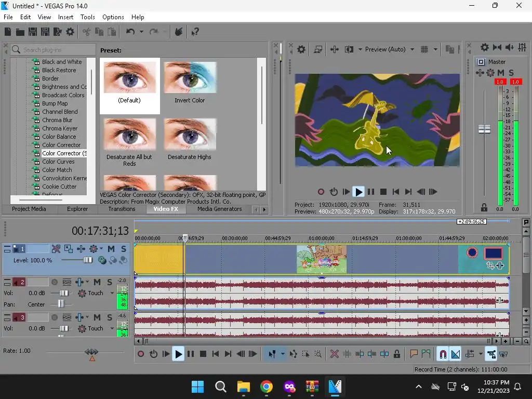Click the Trim Start icon in timeline toolbar
The width and height of the screenshot is (532, 399).
point(360,354)
